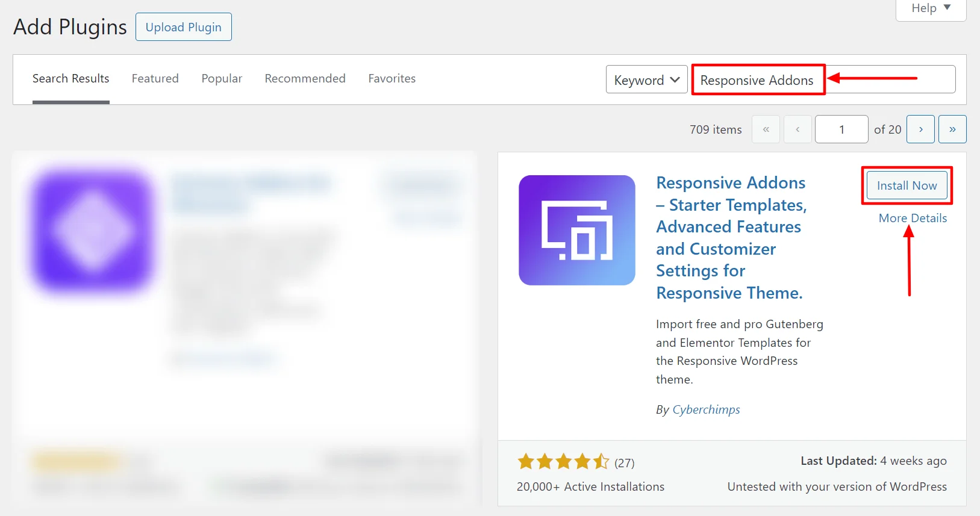
Task: Install the Responsive Addons plugin now
Action: [907, 185]
